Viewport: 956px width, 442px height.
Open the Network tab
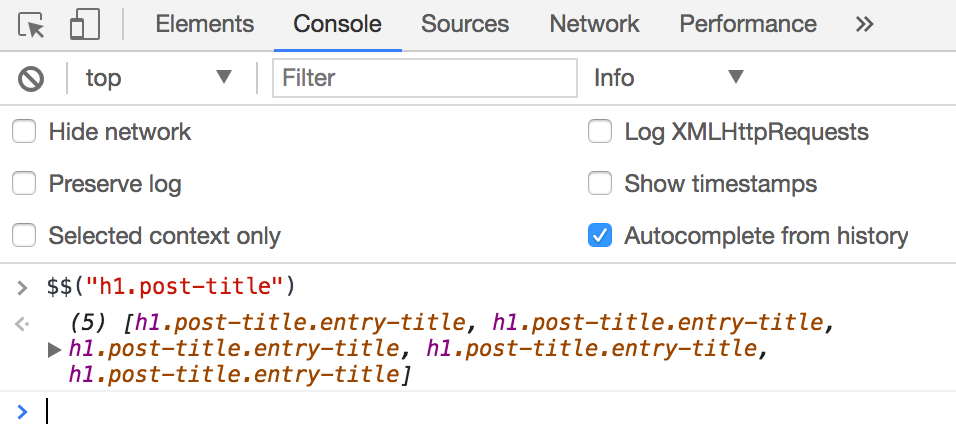point(594,24)
